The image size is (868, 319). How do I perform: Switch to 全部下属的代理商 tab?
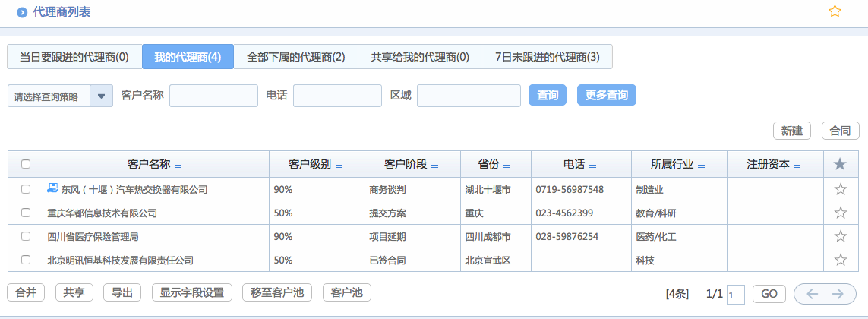tap(296, 57)
